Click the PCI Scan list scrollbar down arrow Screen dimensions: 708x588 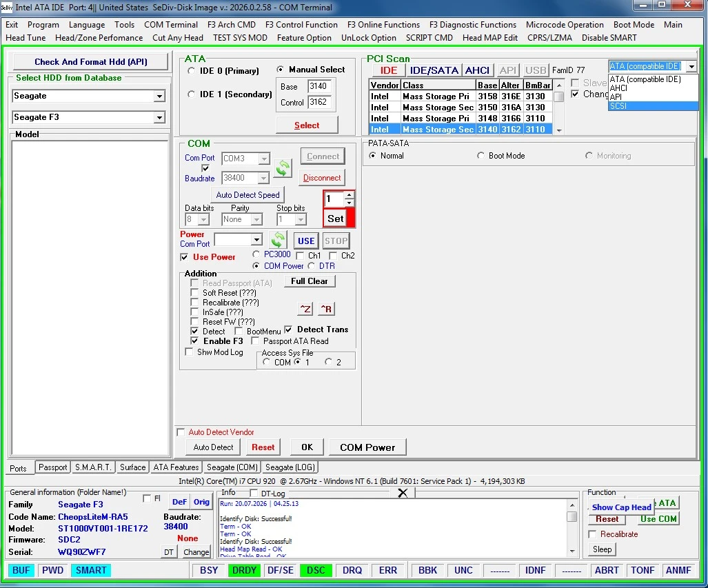[559, 130]
